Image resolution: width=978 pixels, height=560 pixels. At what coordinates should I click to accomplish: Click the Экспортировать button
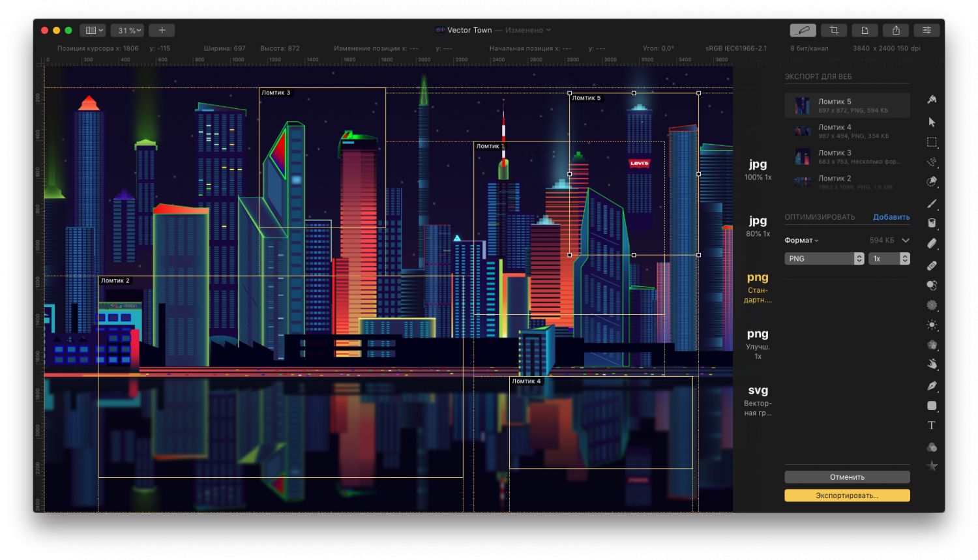click(x=847, y=495)
